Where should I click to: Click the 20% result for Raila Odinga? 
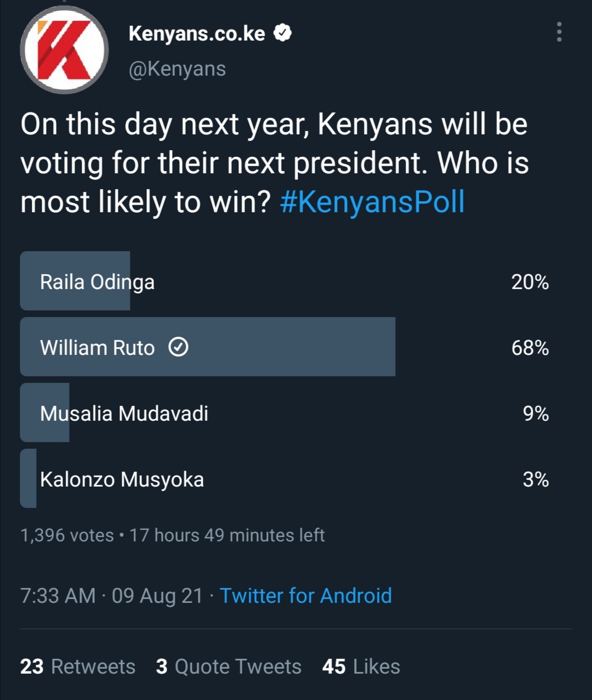530,282
